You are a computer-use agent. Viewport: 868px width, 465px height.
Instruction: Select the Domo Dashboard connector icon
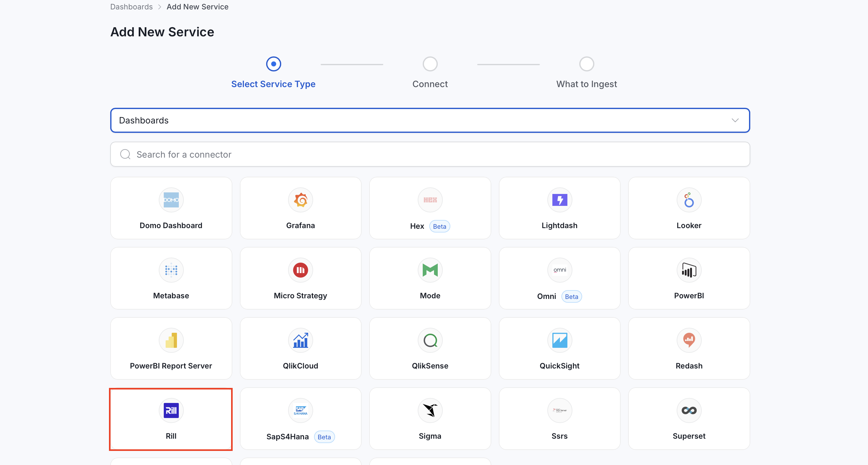[171, 200]
